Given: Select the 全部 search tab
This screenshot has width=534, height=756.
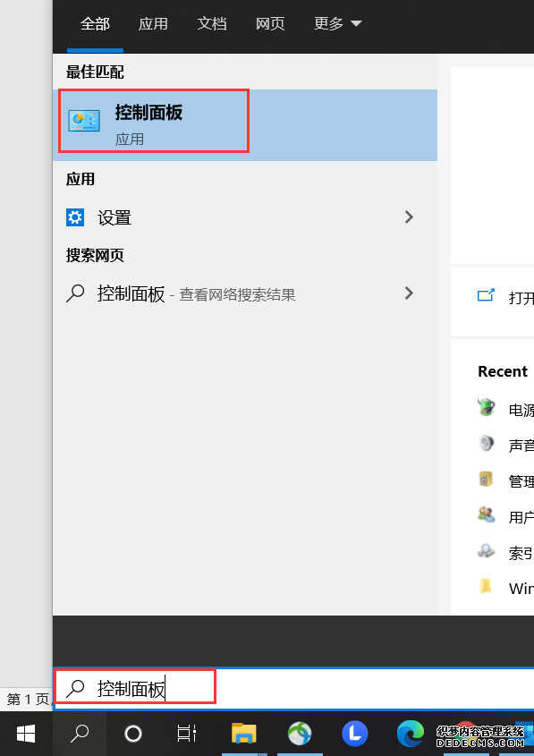Looking at the screenshot, I should click(x=95, y=23).
